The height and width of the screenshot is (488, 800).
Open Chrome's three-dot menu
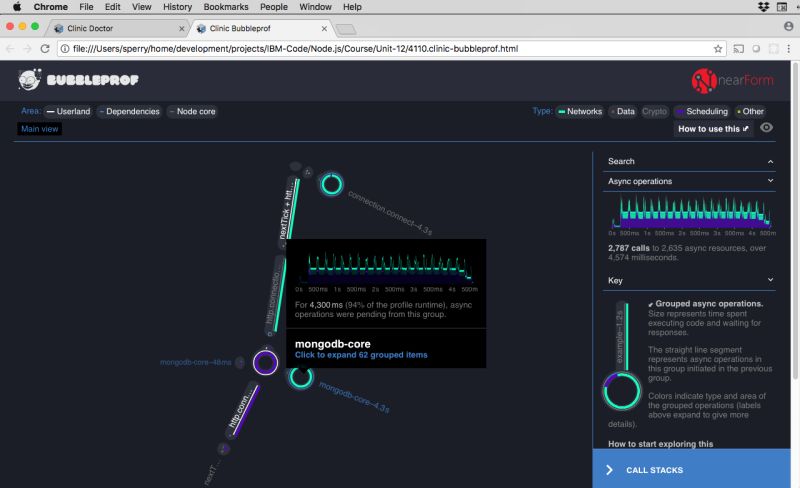(789, 49)
